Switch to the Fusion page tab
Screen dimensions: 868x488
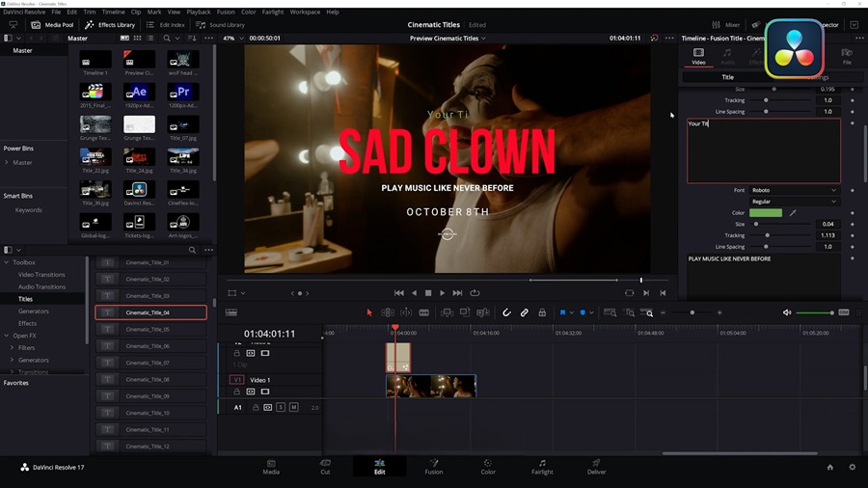[434, 467]
